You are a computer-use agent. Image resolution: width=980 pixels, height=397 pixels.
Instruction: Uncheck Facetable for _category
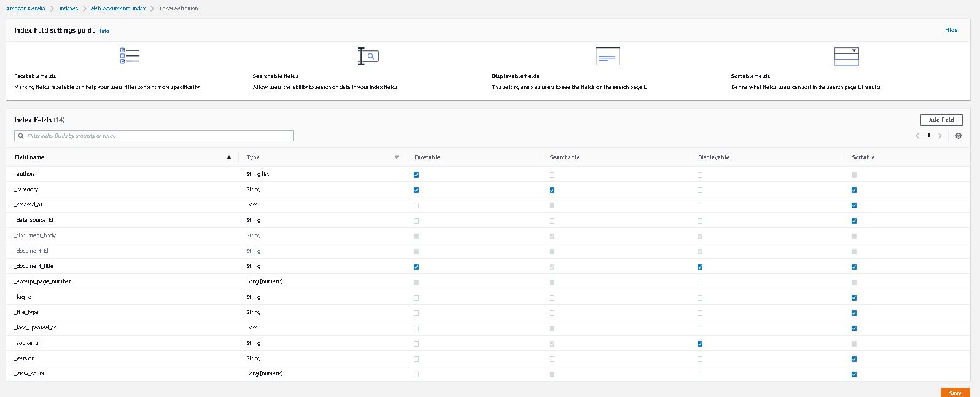coord(416,190)
